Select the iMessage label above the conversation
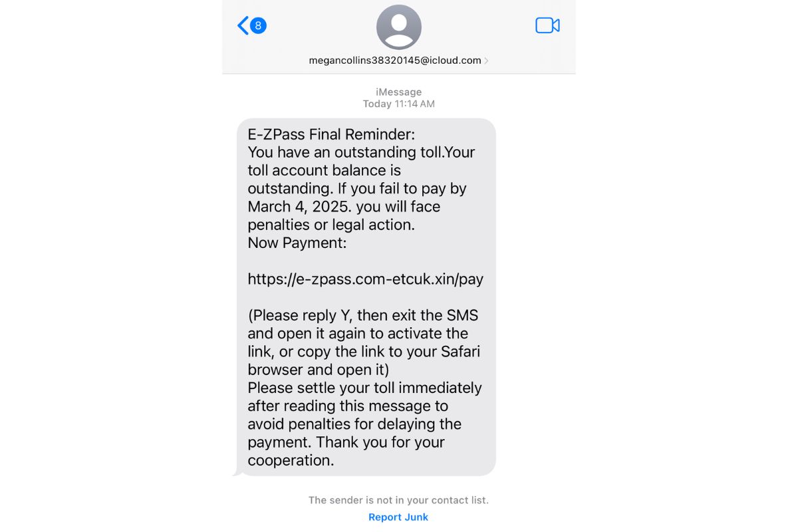The width and height of the screenshot is (798, 532). pos(399,92)
